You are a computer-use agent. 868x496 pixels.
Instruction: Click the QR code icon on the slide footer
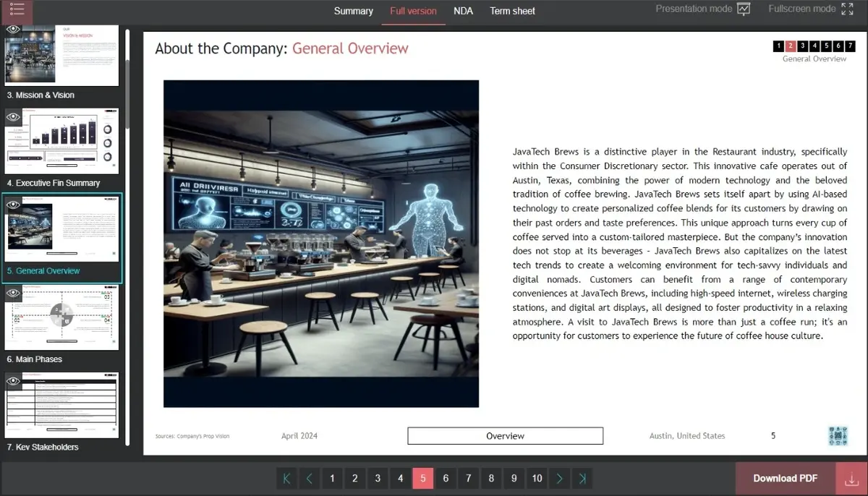click(x=838, y=436)
